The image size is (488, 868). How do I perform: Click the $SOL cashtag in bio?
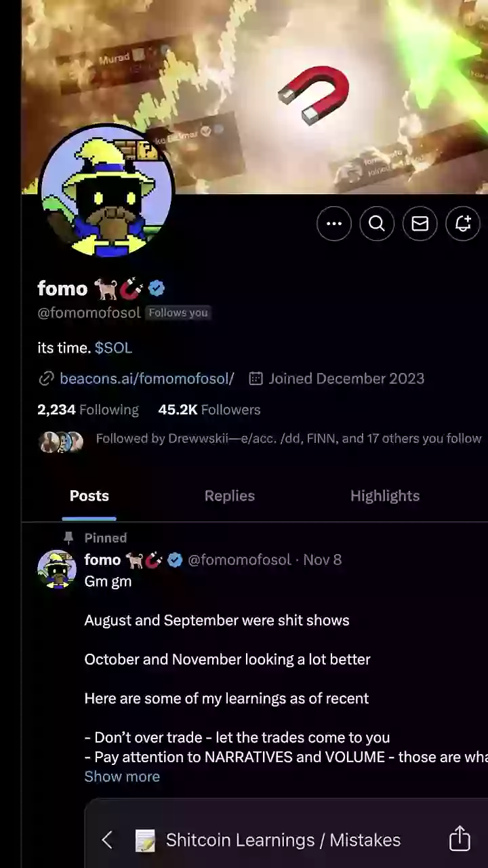tap(113, 348)
